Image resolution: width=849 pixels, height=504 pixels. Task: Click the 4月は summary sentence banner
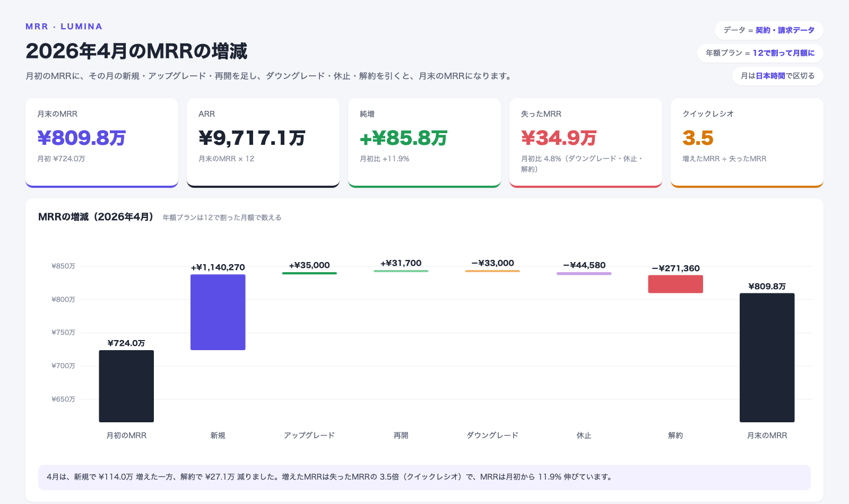[424, 477]
